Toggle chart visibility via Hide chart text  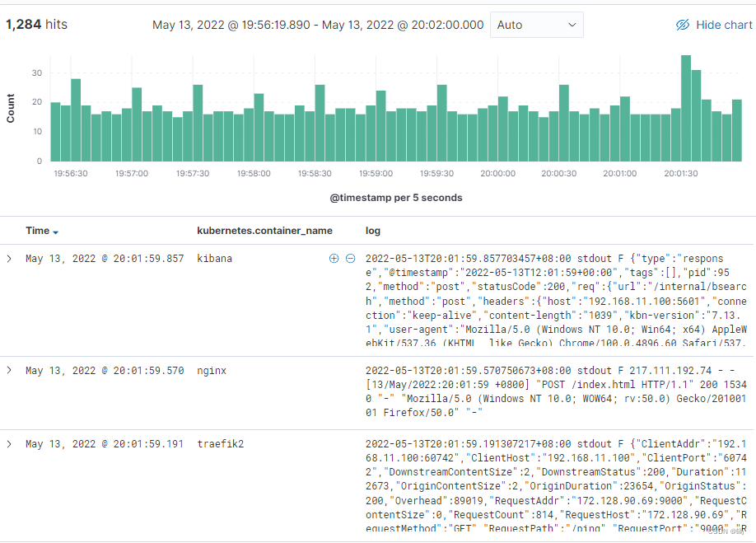724,25
